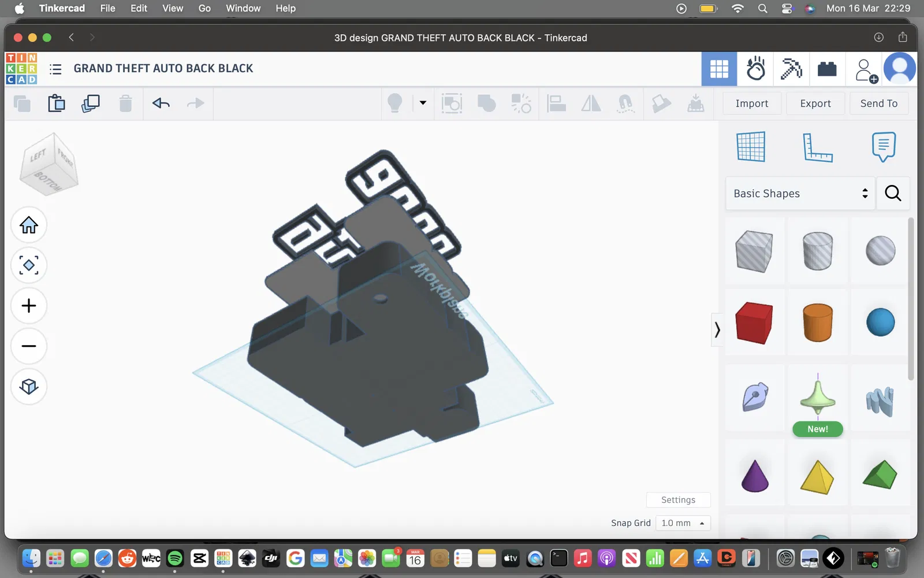Pick the striped Sphere hole shape
The height and width of the screenshot is (578, 924).
click(x=881, y=251)
